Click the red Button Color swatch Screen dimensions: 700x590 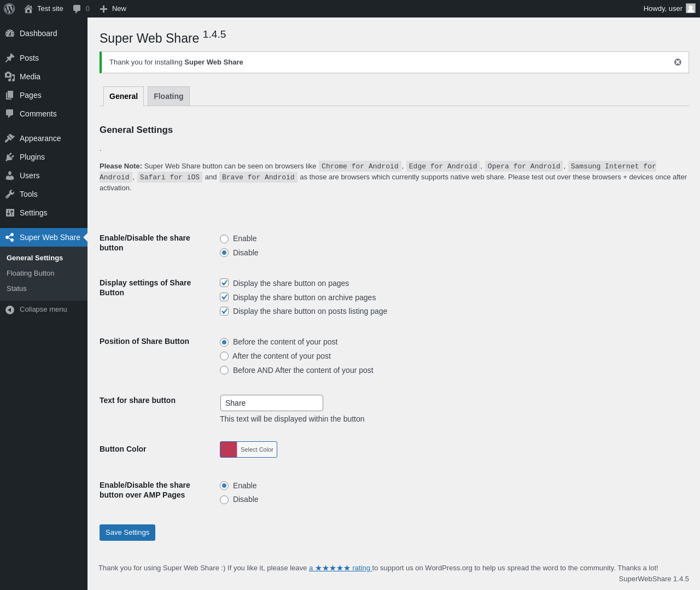tap(229, 449)
